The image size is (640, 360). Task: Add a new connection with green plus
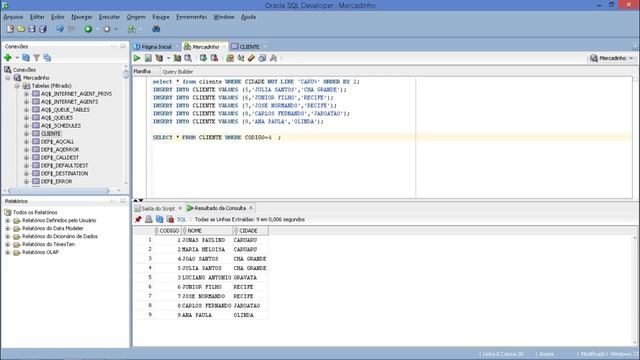click(x=8, y=58)
